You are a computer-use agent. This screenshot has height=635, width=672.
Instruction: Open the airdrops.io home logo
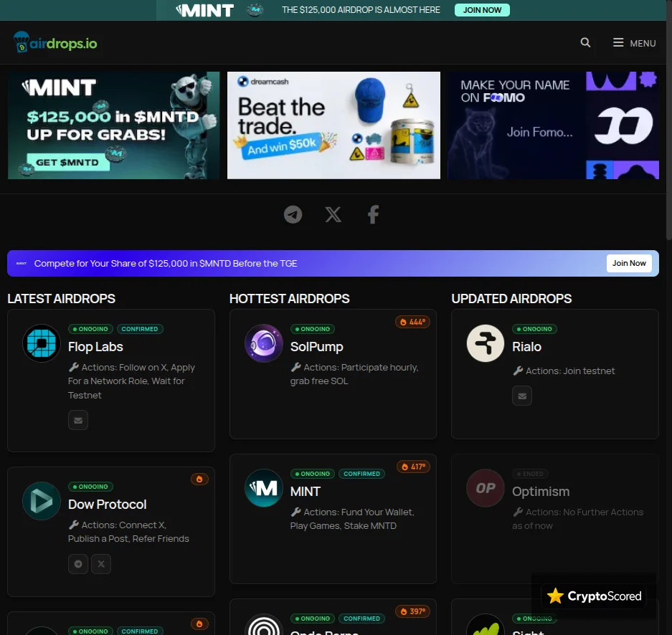tap(55, 42)
